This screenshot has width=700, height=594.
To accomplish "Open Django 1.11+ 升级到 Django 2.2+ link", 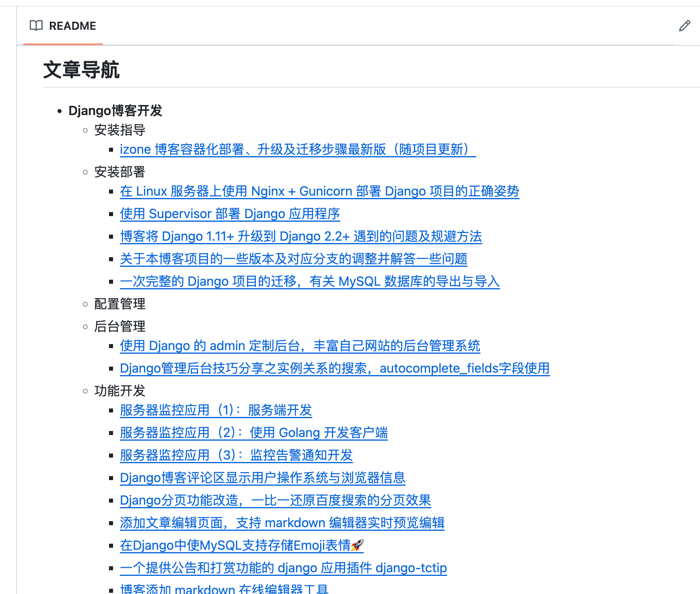I will [x=301, y=236].
